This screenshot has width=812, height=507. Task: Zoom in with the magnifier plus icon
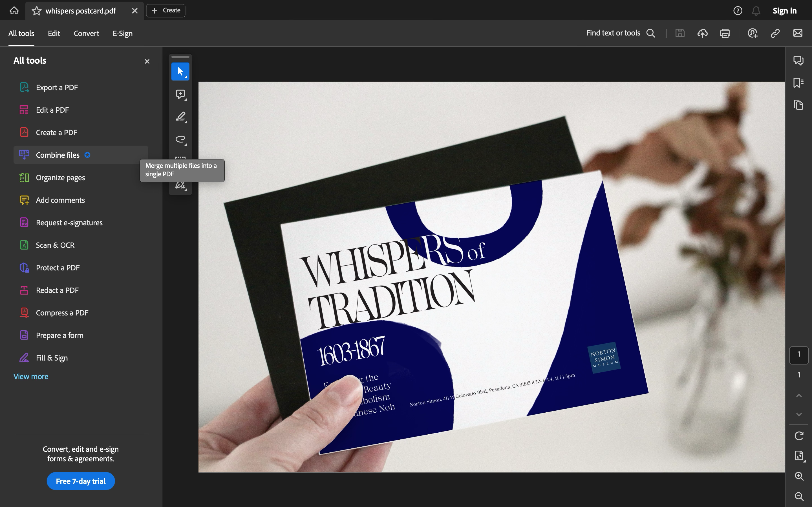coord(799,476)
